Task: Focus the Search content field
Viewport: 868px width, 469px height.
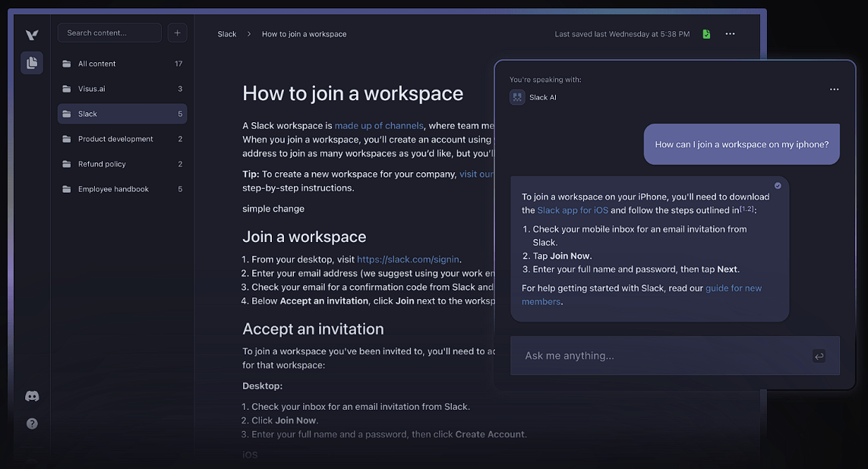Action: [109, 33]
